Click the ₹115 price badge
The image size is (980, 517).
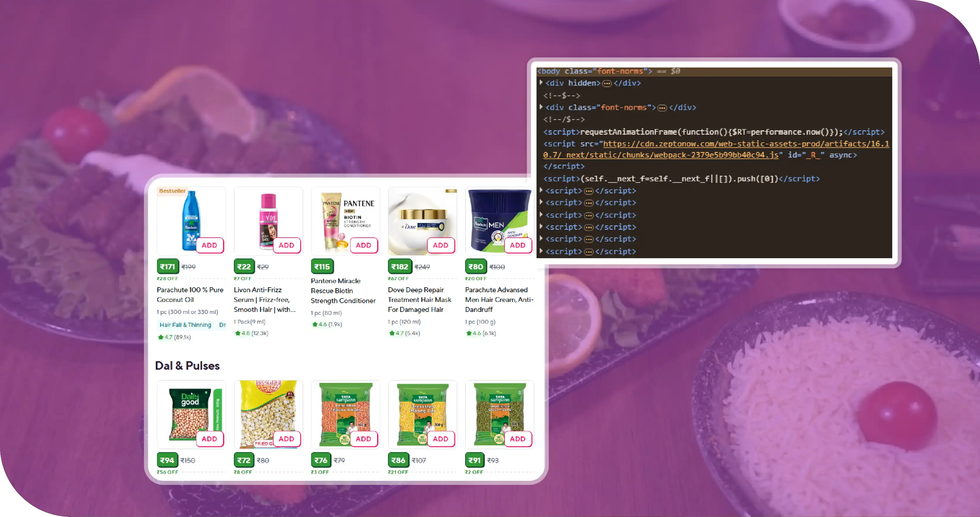pyautogui.click(x=322, y=267)
